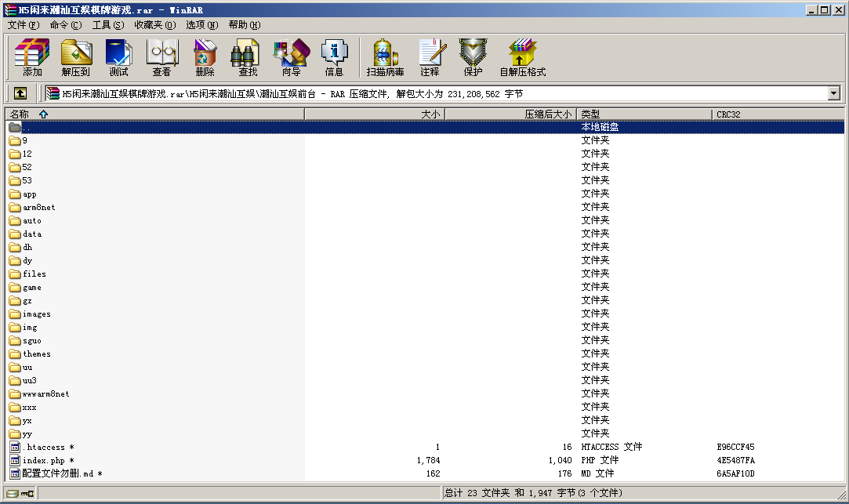The image size is (849, 504).
Task: Select the arm8net folder
Action: tap(38, 208)
